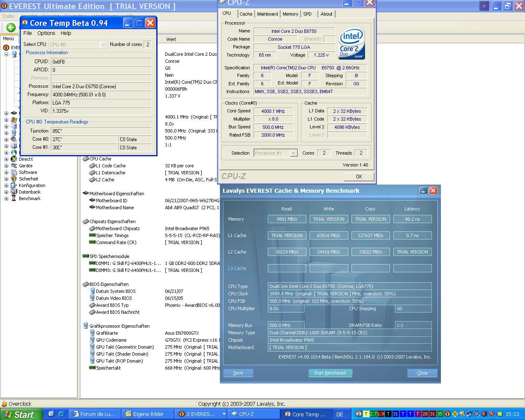Click the Wert column header in EVEREST
525x420 pixels.
point(171,39)
